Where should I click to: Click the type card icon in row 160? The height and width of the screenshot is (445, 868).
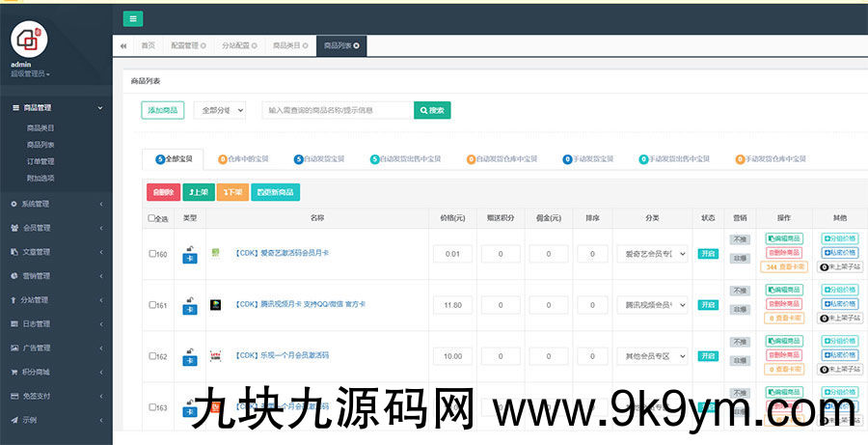(x=189, y=255)
